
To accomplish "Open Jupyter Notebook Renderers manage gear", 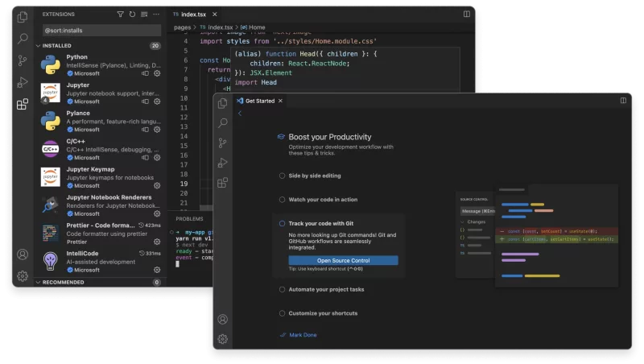I will click(x=157, y=213).
